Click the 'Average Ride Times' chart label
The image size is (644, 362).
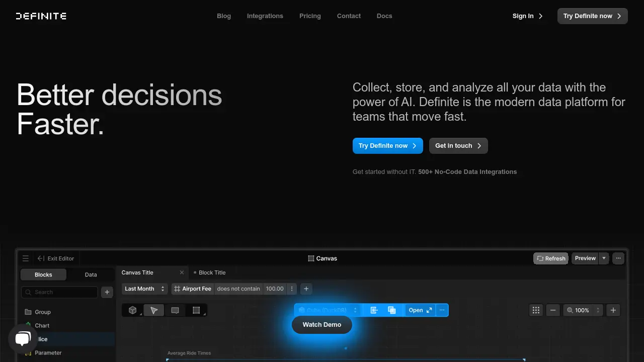click(x=189, y=353)
